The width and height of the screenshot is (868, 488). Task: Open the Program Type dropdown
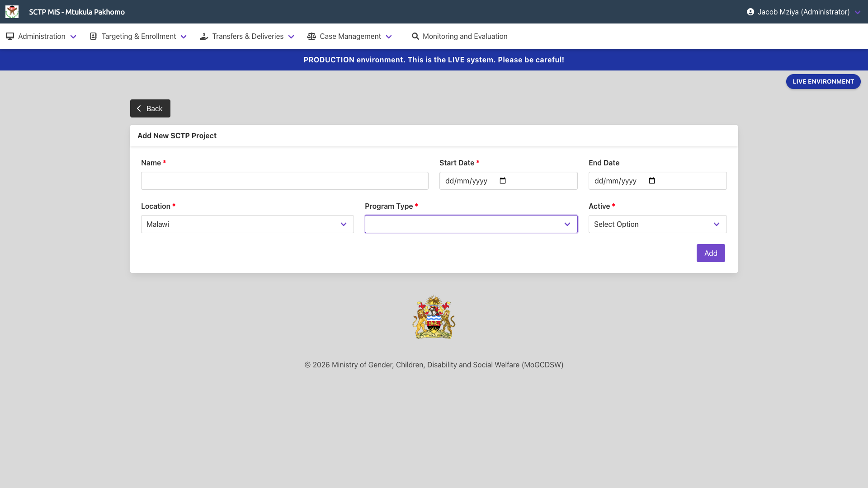pyautogui.click(x=471, y=224)
